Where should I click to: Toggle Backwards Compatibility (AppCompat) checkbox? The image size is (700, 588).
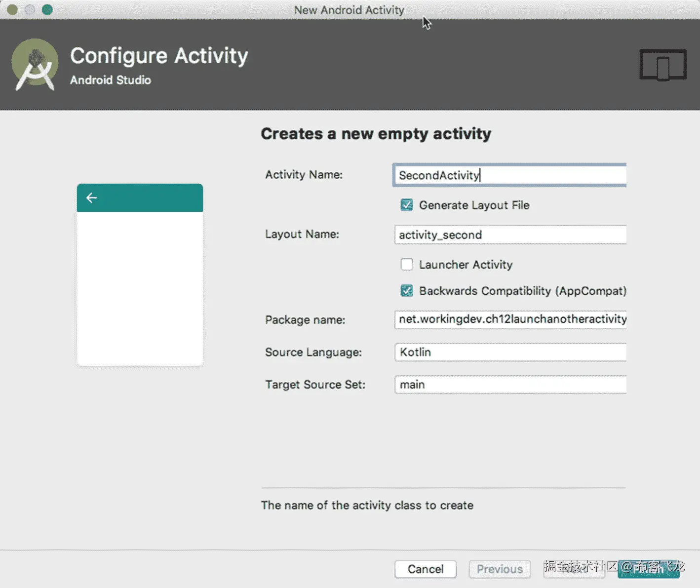pos(407,291)
